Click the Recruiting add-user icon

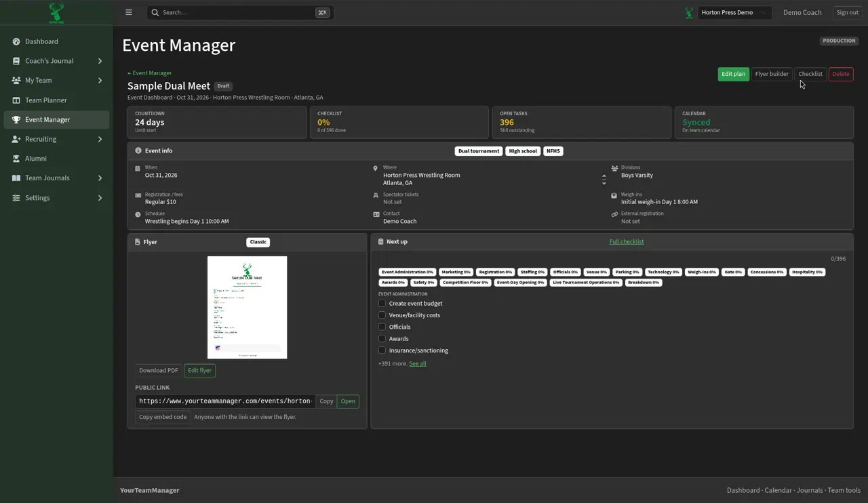pyautogui.click(x=16, y=139)
